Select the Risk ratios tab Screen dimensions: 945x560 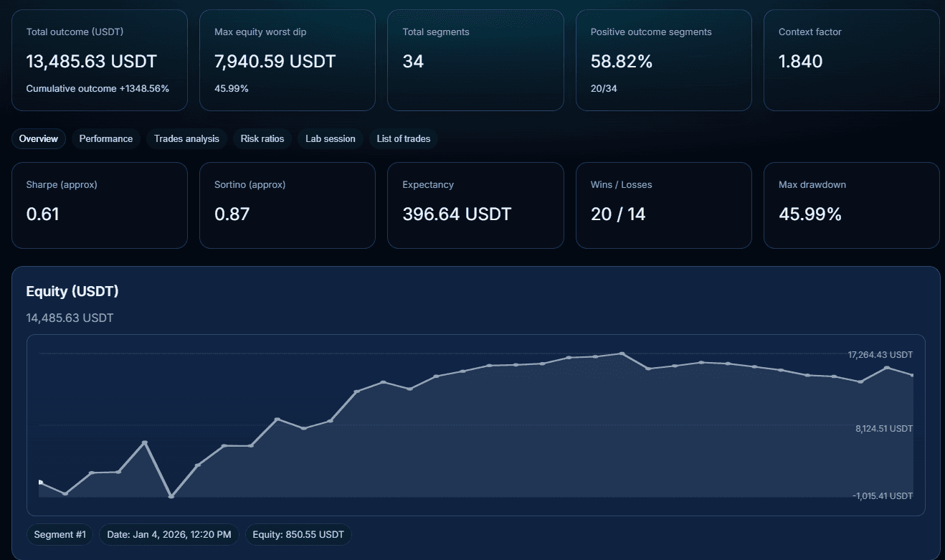coord(262,138)
